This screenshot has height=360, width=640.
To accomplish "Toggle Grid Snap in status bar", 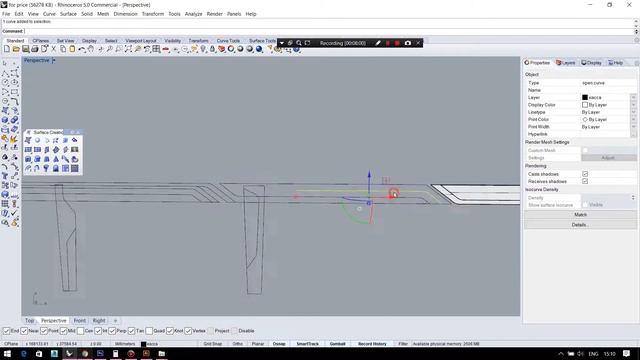I will [213, 344].
